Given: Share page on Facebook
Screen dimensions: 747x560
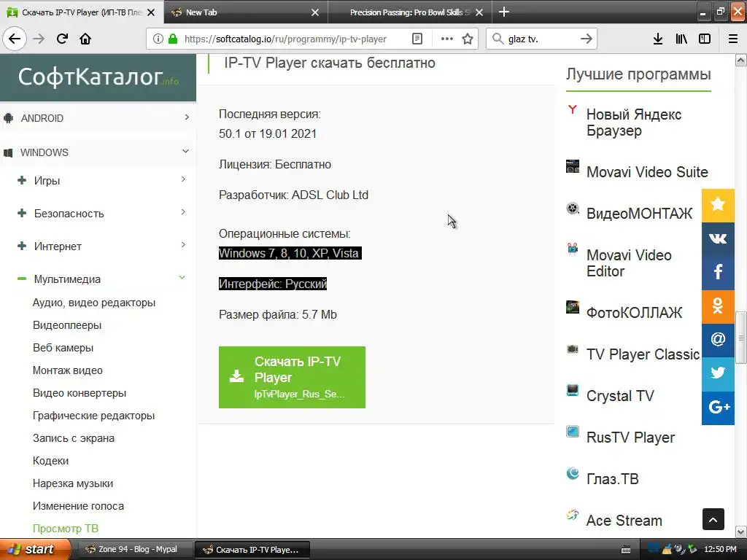Looking at the screenshot, I should [718, 273].
